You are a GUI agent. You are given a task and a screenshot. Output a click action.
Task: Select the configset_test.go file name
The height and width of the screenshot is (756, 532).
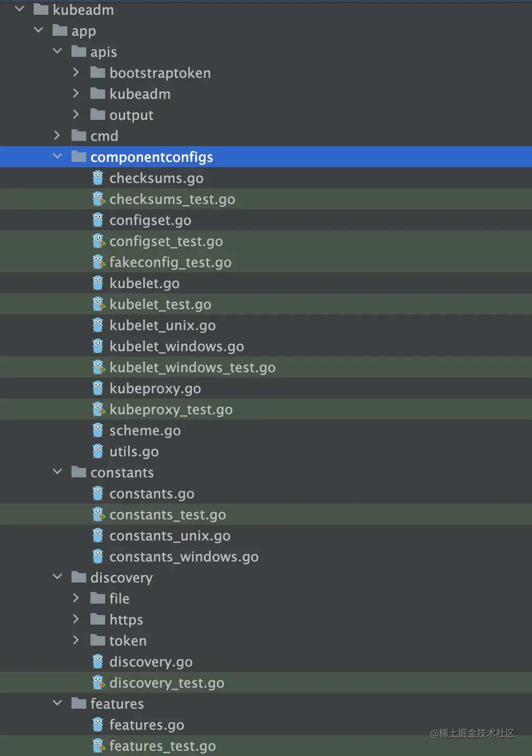(166, 241)
